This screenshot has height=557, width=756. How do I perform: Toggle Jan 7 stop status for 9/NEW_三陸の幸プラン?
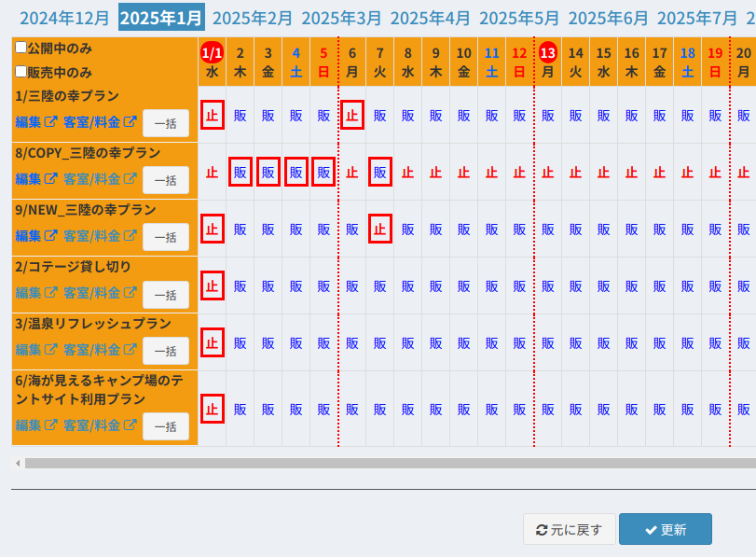(380, 229)
